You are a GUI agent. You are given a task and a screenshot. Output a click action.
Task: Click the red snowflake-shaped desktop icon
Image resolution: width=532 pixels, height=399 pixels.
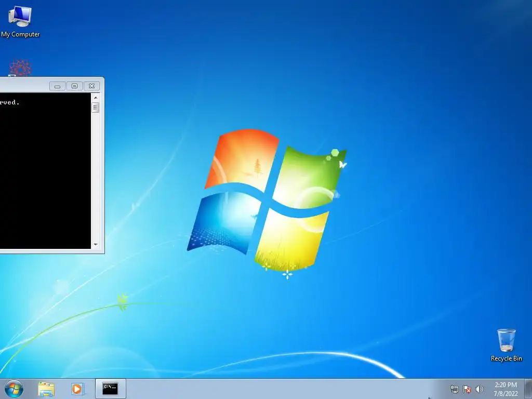[x=20, y=68]
